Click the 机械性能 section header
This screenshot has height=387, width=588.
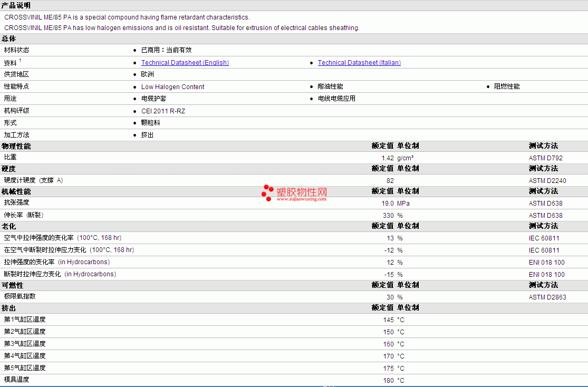pyautogui.click(x=16, y=191)
